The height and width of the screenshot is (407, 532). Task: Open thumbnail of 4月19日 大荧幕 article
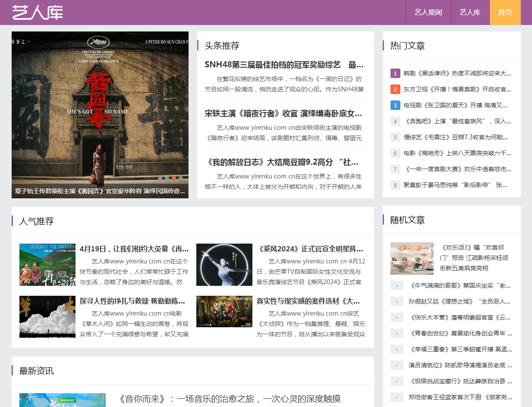pos(47,265)
